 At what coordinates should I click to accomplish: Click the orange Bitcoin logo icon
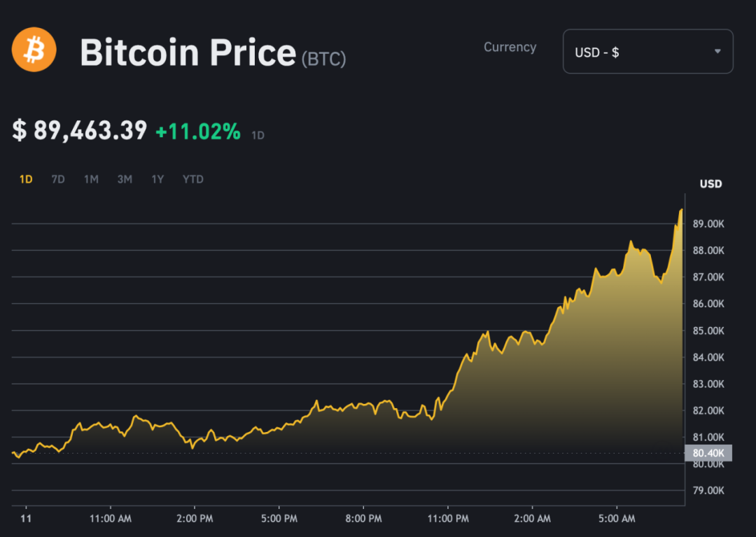click(x=34, y=49)
